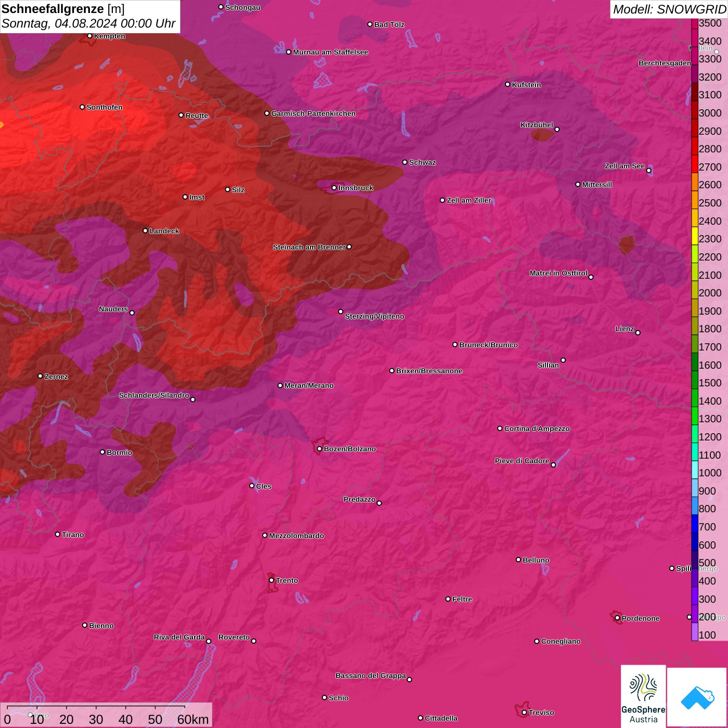Click the 'Bad Tölz' label
728x728 pixels.
click(x=389, y=24)
